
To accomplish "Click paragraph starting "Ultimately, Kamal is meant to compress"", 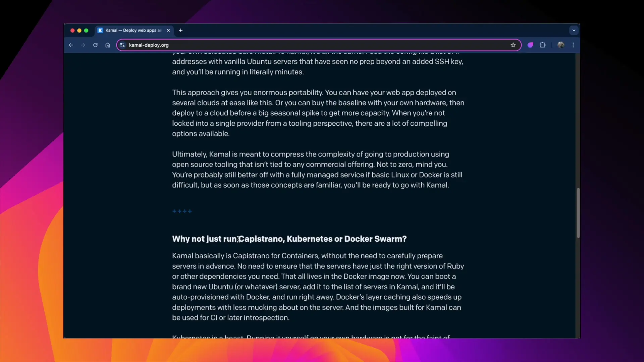I will [x=317, y=170].
